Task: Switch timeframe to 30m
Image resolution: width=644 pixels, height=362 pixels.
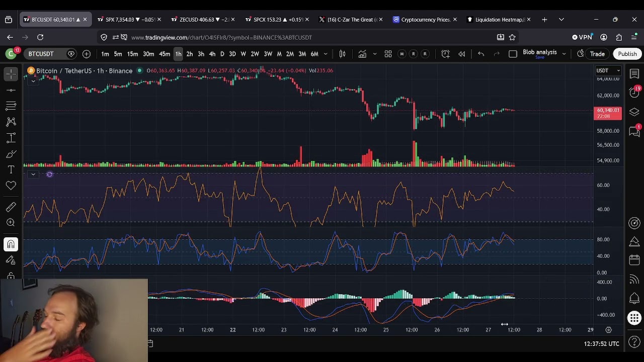Action: click(148, 54)
